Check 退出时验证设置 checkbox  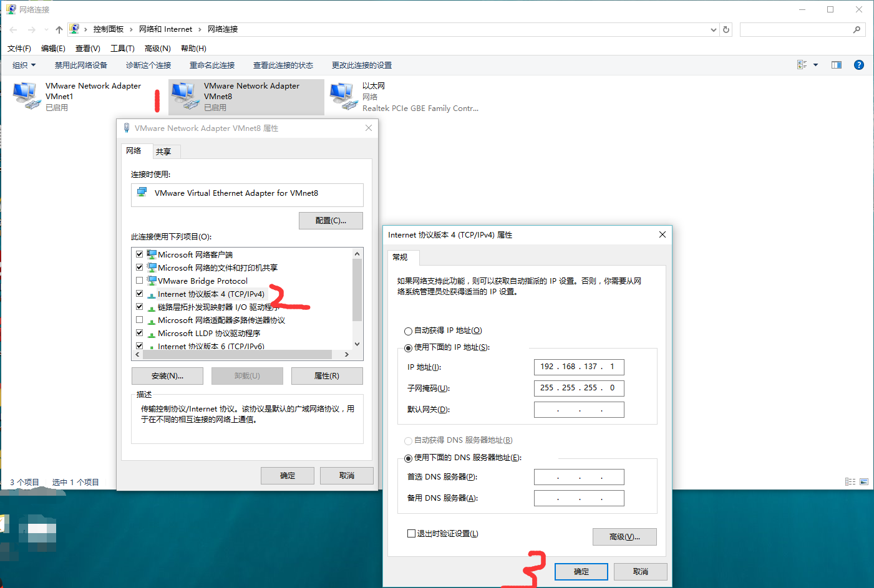411,534
